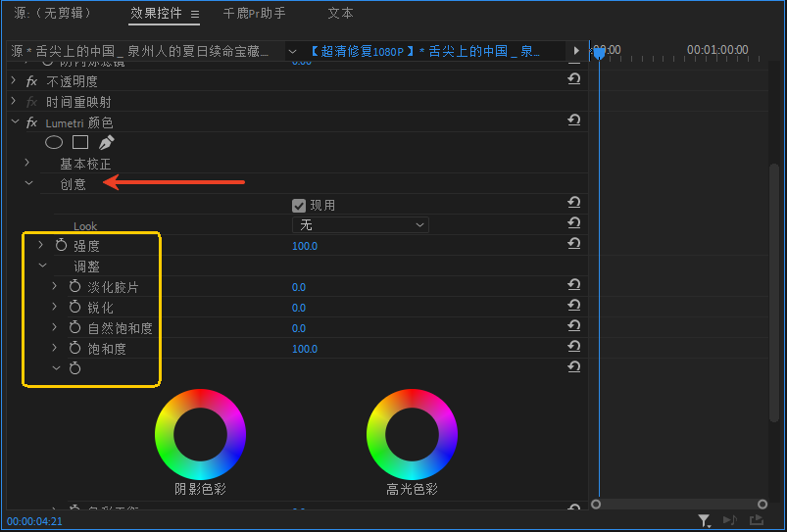This screenshot has width=787, height=532.
Task: Click the 自然饱和度 value 0.0
Action: (299, 328)
